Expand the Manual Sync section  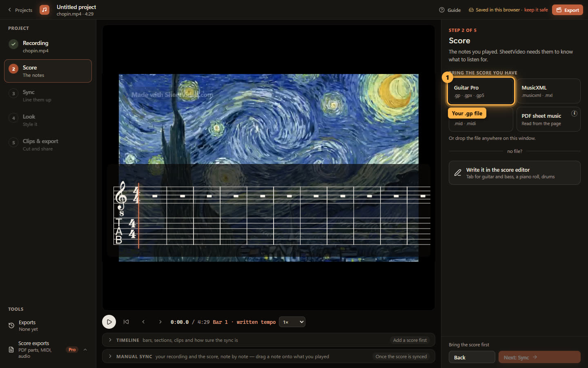(268, 357)
